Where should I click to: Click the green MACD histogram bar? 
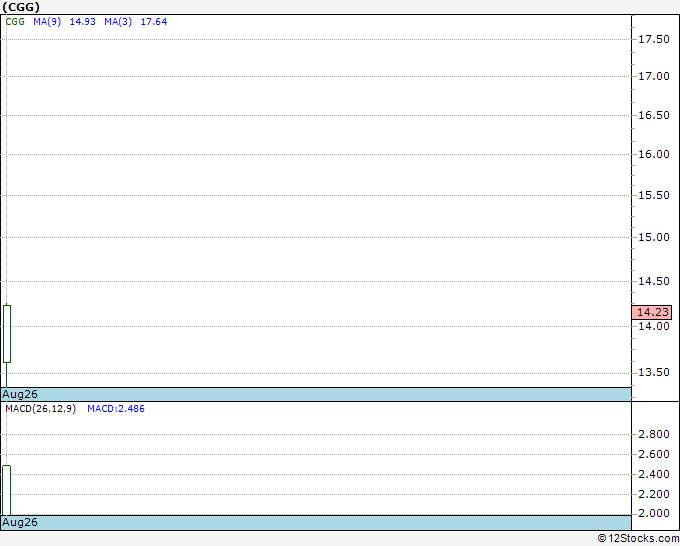[7, 490]
